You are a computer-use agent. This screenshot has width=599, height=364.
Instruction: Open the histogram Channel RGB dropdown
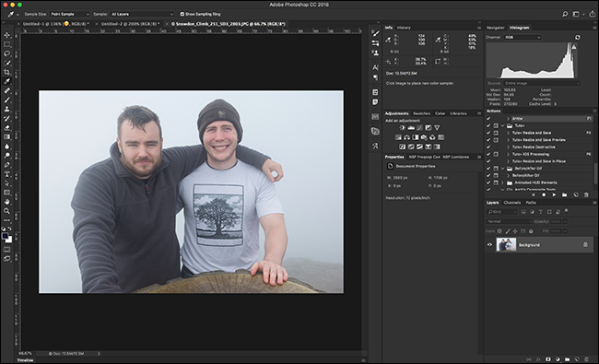click(523, 38)
